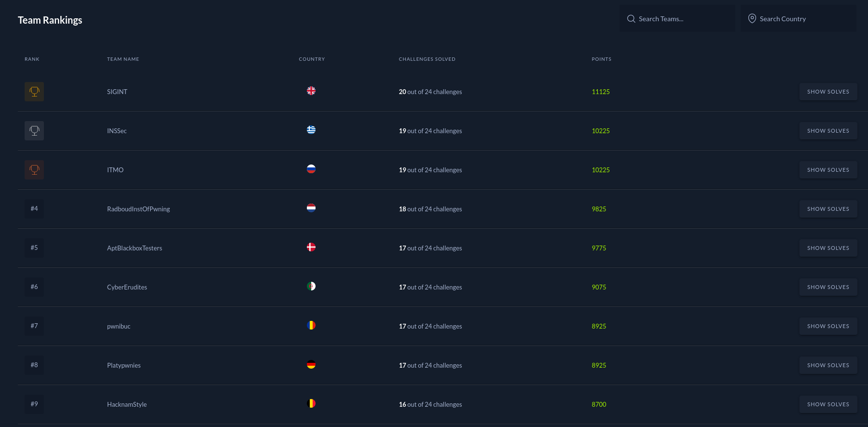
Task: Click the Danish flag for AptBlackboxTesters
Action: (x=311, y=247)
